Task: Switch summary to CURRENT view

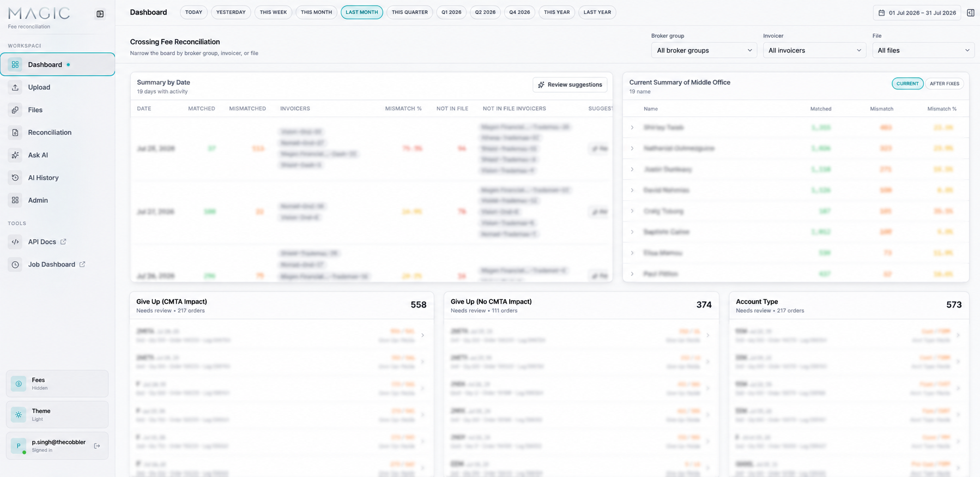Action: (x=908, y=83)
